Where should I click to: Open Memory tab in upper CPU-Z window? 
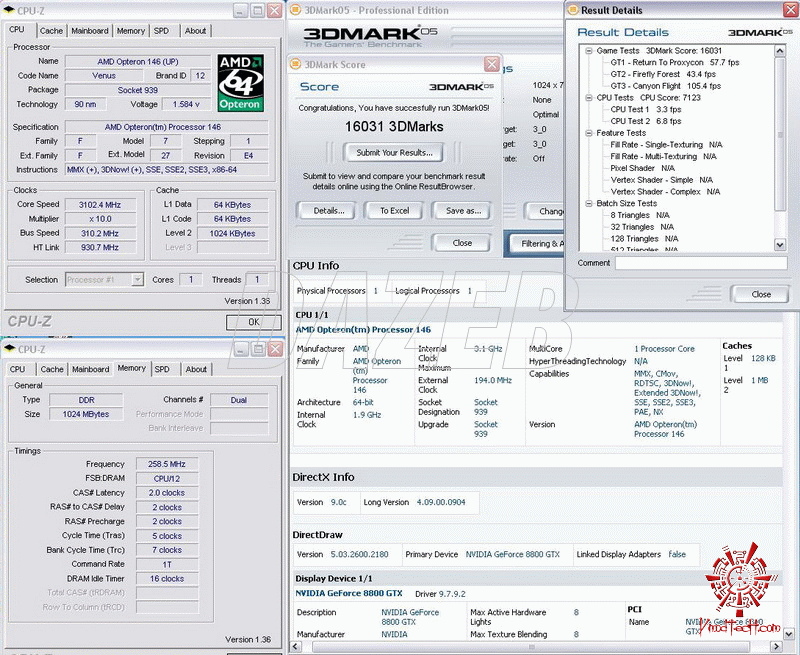coord(131,31)
